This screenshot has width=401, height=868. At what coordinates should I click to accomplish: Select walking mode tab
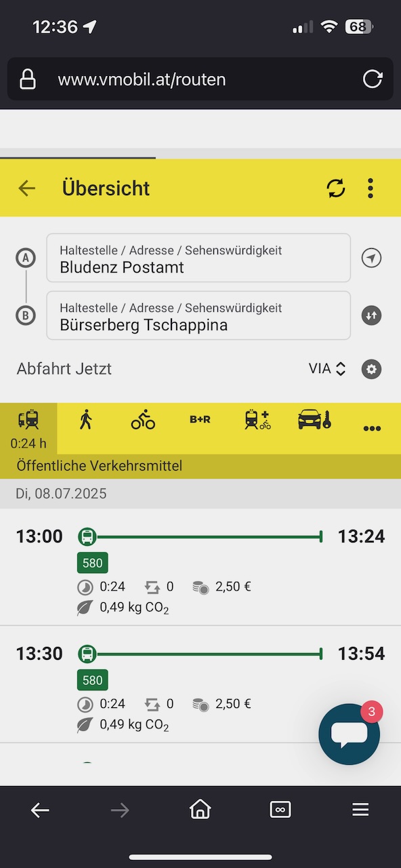pyautogui.click(x=85, y=420)
